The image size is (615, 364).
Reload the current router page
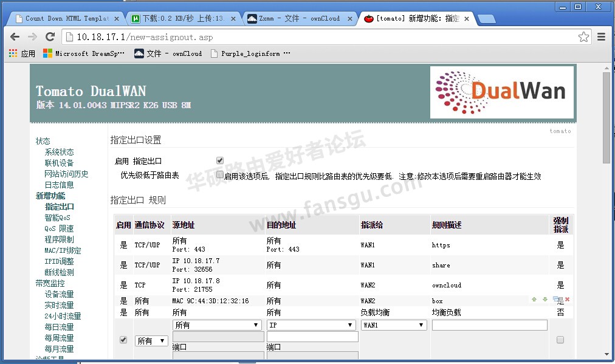point(50,37)
